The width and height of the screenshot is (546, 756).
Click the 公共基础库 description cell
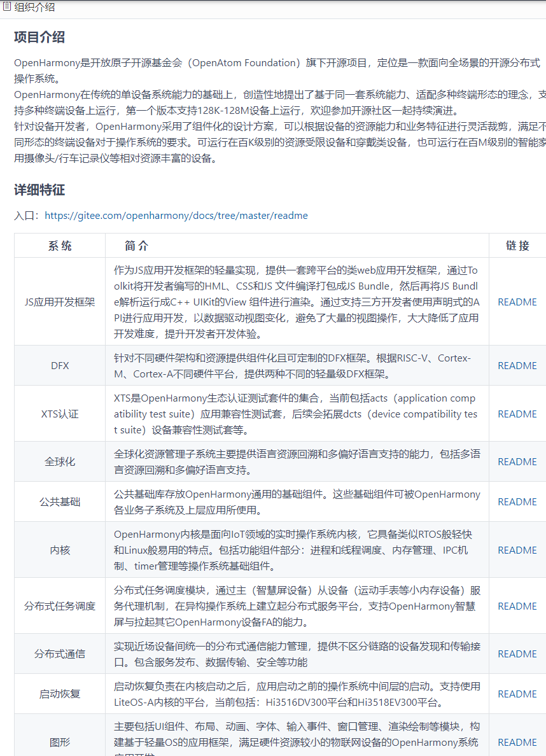pos(297,501)
